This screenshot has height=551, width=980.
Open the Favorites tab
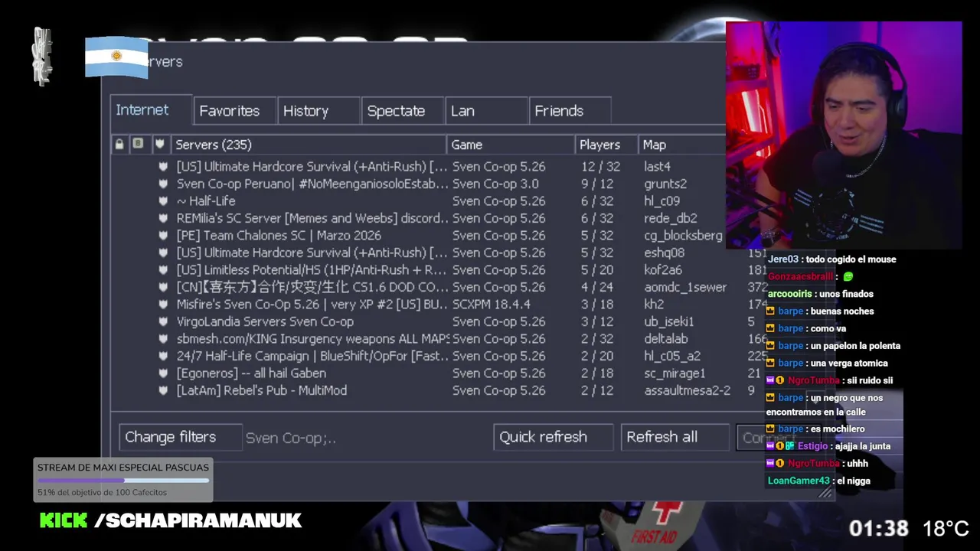(235, 111)
